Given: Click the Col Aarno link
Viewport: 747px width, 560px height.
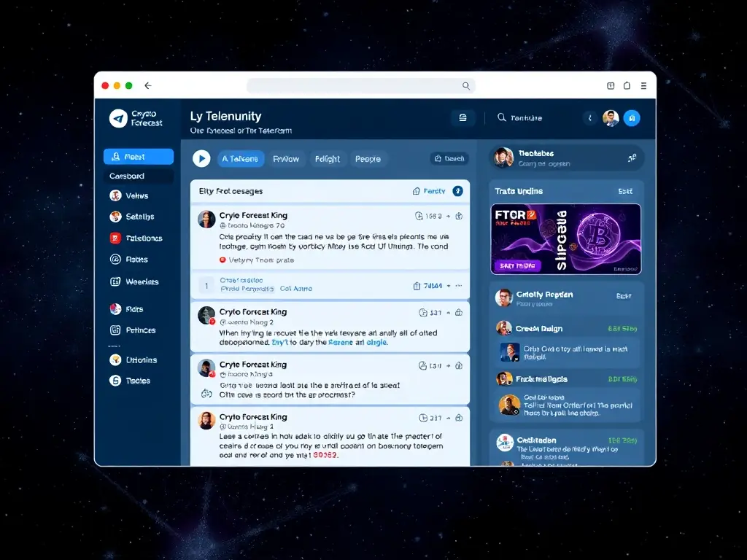Looking at the screenshot, I should tap(296, 289).
